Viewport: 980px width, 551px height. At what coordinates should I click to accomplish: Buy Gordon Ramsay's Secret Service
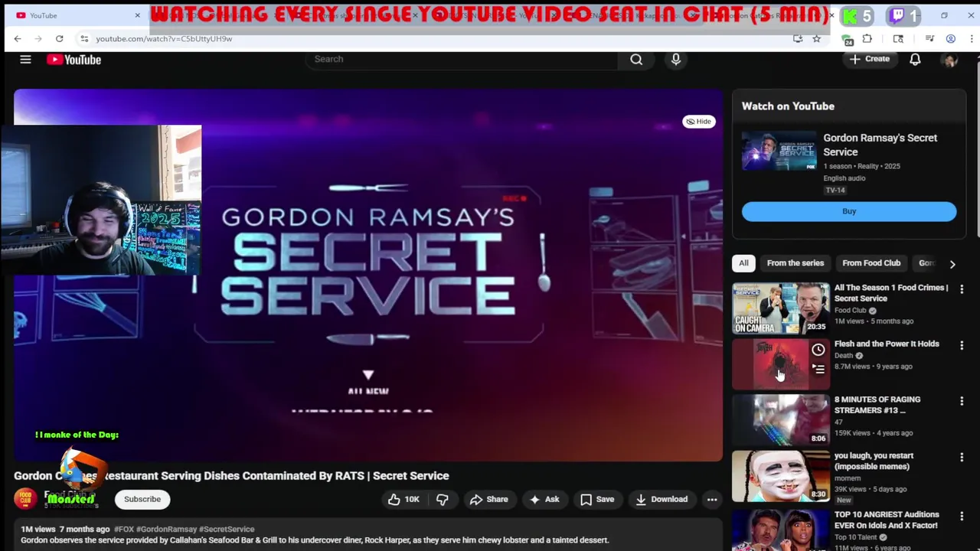(x=849, y=211)
